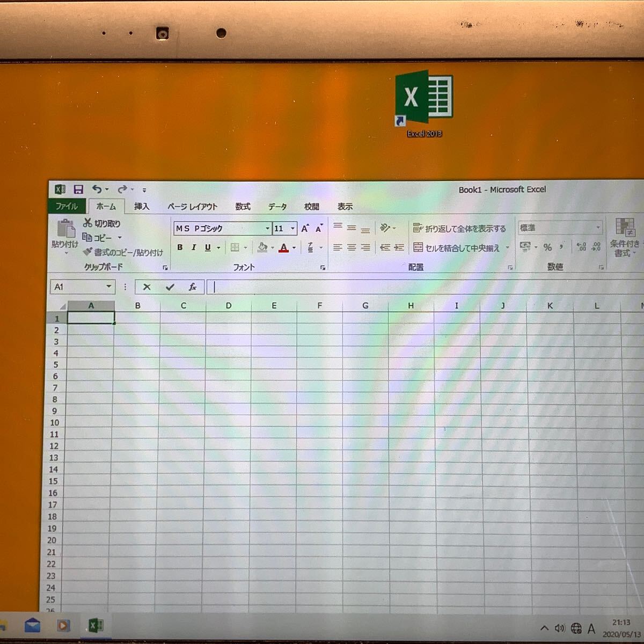Apply comma style to the cell

click(x=561, y=247)
